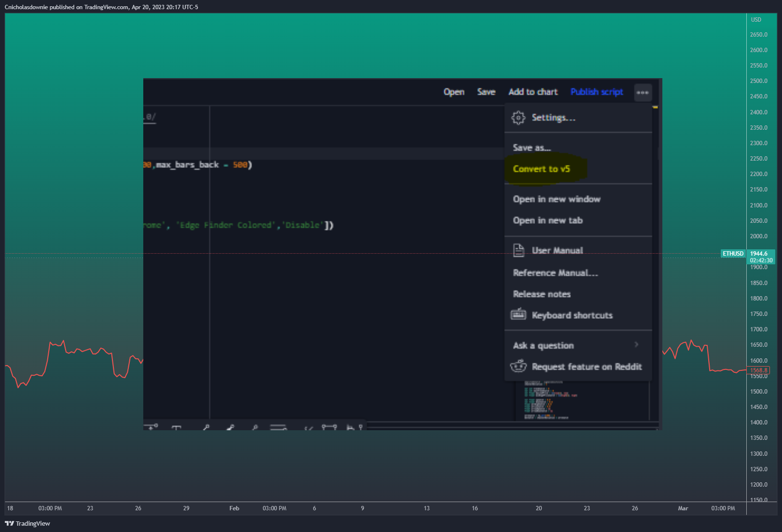
Task: Open the User Manual document icon entry
Action: pos(519,250)
